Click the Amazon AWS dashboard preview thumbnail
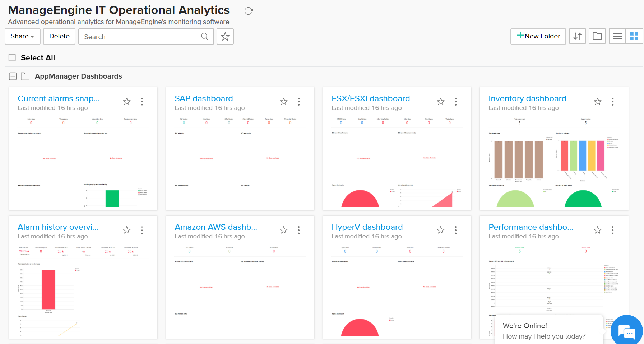This screenshot has height=344, width=644. [240, 291]
